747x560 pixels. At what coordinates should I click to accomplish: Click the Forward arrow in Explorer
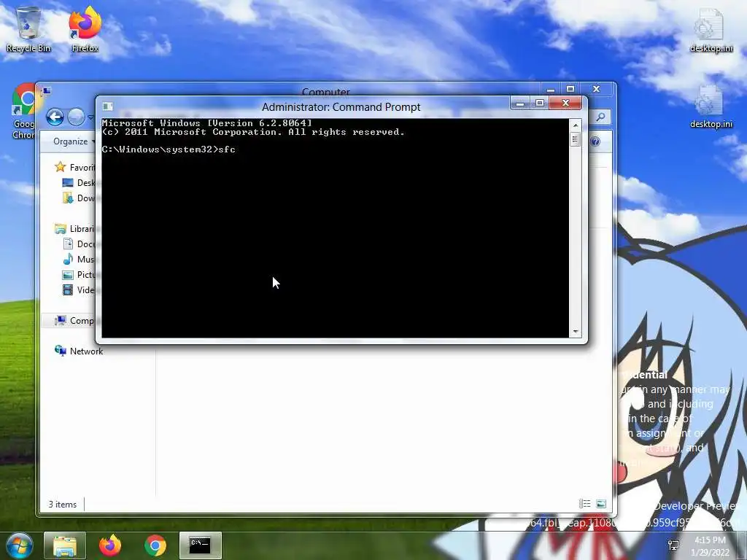click(76, 117)
